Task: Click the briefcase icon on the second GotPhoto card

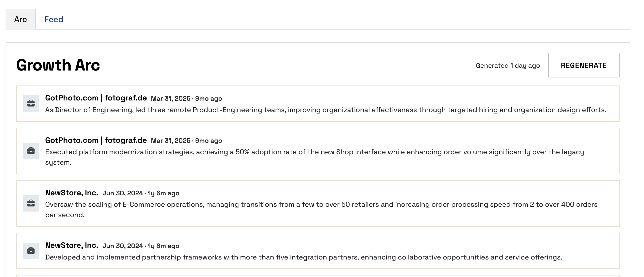Action: (31, 150)
